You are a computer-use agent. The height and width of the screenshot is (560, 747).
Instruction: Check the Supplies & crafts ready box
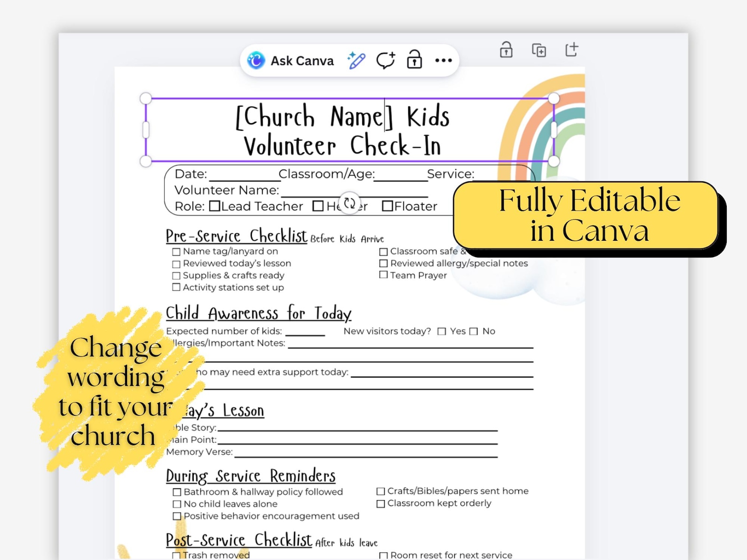coord(176,276)
